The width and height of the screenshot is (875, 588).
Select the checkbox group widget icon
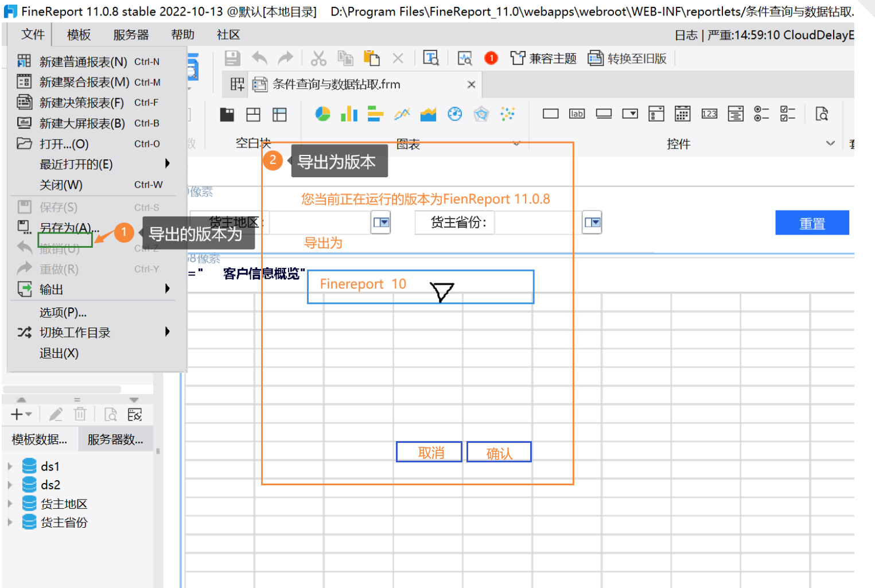(x=788, y=114)
